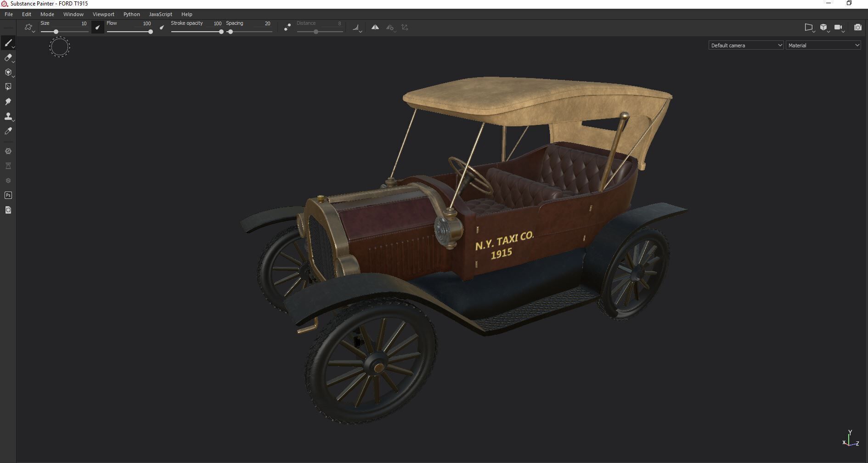This screenshot has height=463, width=868.
Task: Select the Smudge tool
Action: pyautogui.click(x=8, y=102)
